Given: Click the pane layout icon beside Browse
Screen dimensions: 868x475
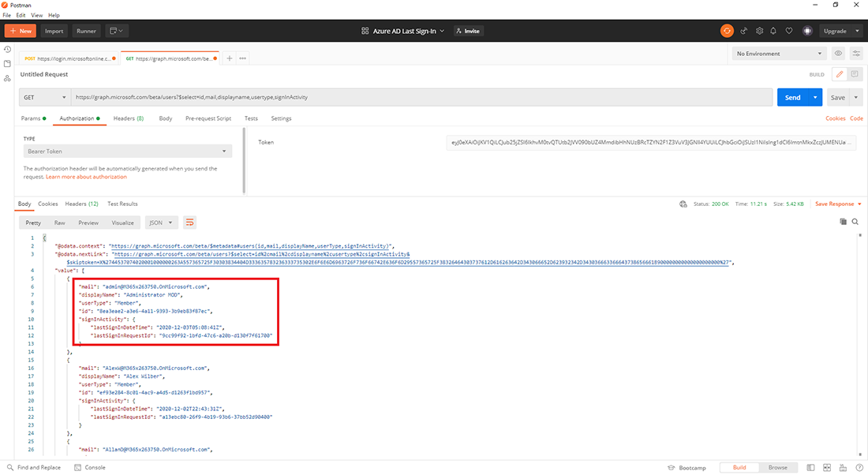Looking at the screenshot, I should 827,468.
